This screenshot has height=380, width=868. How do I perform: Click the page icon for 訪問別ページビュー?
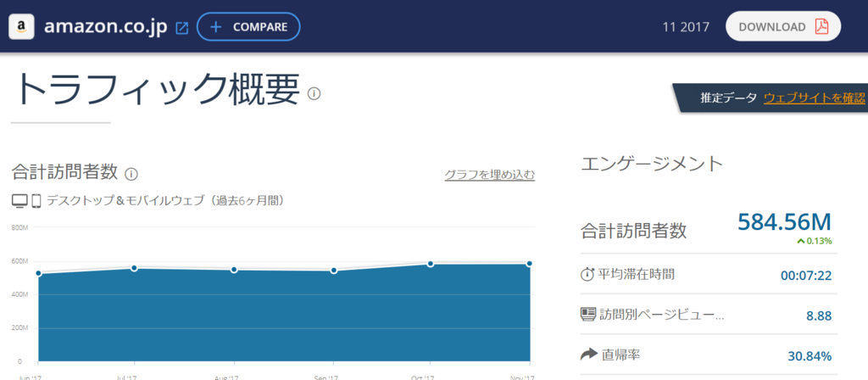coord(587,315)
